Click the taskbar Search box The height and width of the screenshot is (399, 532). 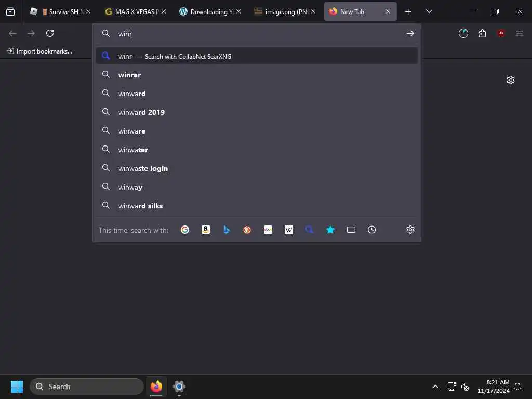[x=87, y=387]
